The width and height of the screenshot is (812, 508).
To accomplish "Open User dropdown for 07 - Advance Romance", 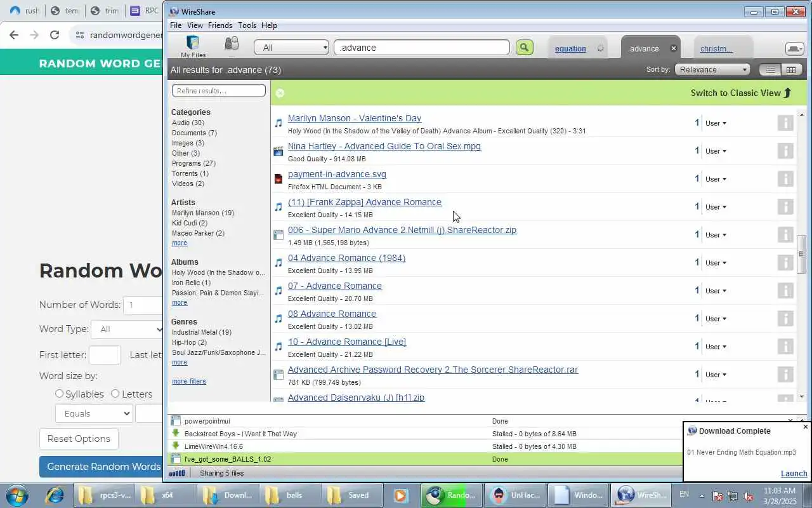I will pos(716,291).
